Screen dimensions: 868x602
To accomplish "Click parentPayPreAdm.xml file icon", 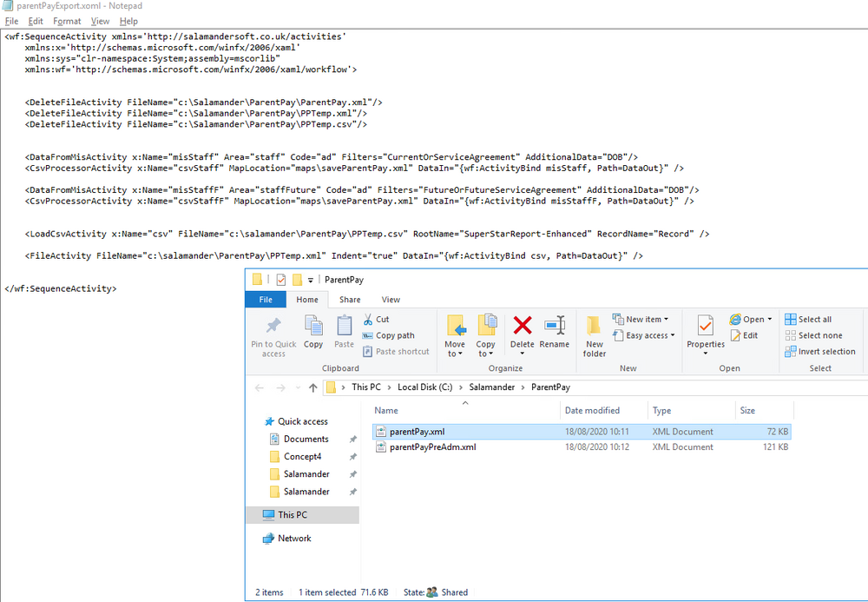I will coord(381,447).
